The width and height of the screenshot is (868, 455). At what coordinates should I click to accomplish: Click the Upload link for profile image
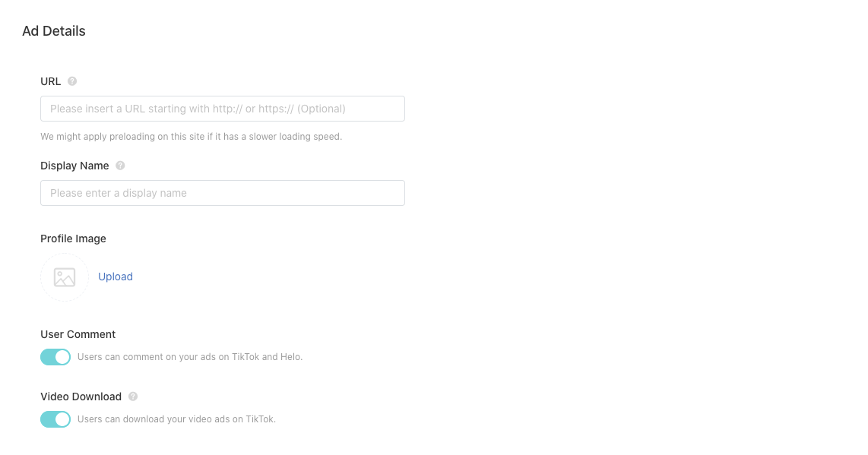click(116, 276)
